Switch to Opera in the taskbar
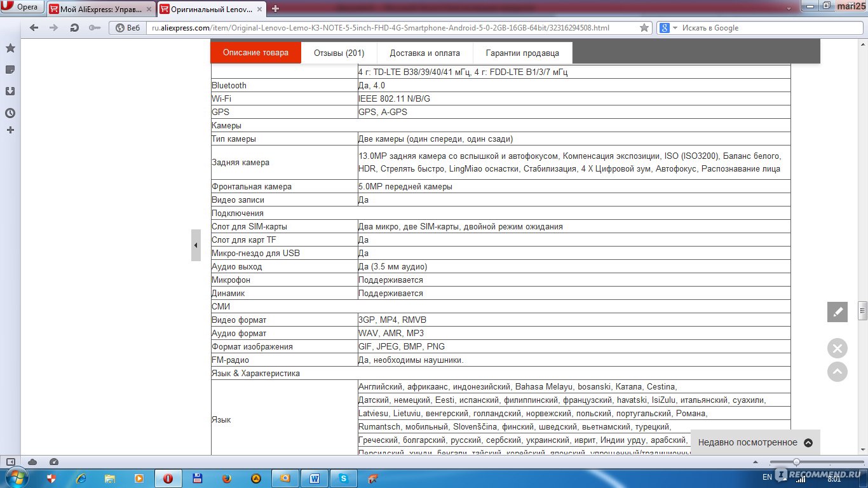 [x=168, y=478]
